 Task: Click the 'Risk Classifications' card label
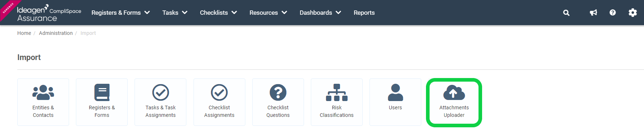(337, 111)
